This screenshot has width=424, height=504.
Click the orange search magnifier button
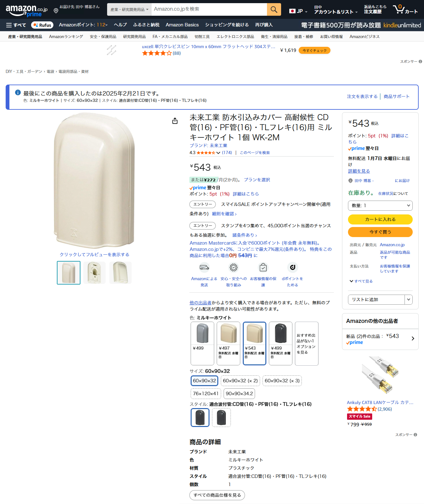pyautogui.click(x=274, y=9)
